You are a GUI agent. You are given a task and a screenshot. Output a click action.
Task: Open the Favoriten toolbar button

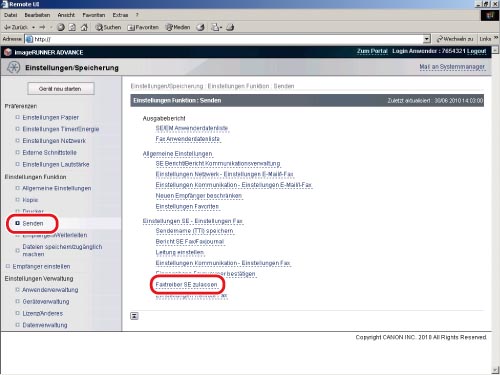143,27
